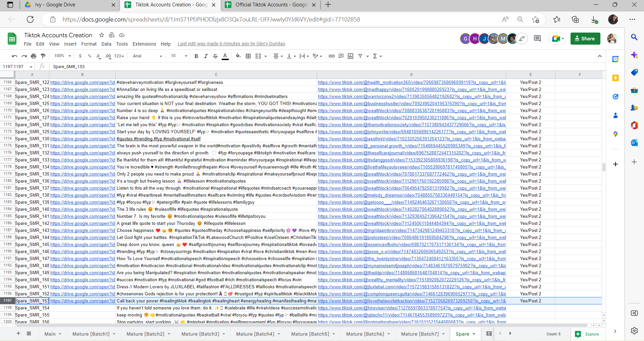Star the Tiktok Accounts Creation document
The width and height of the screenshot is (644, 341).
102,35
